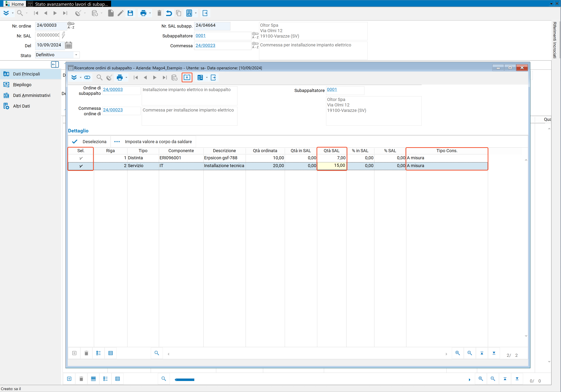
Task: Click Qtà SAL cell showing 15,00
Action: coord(332,166)
